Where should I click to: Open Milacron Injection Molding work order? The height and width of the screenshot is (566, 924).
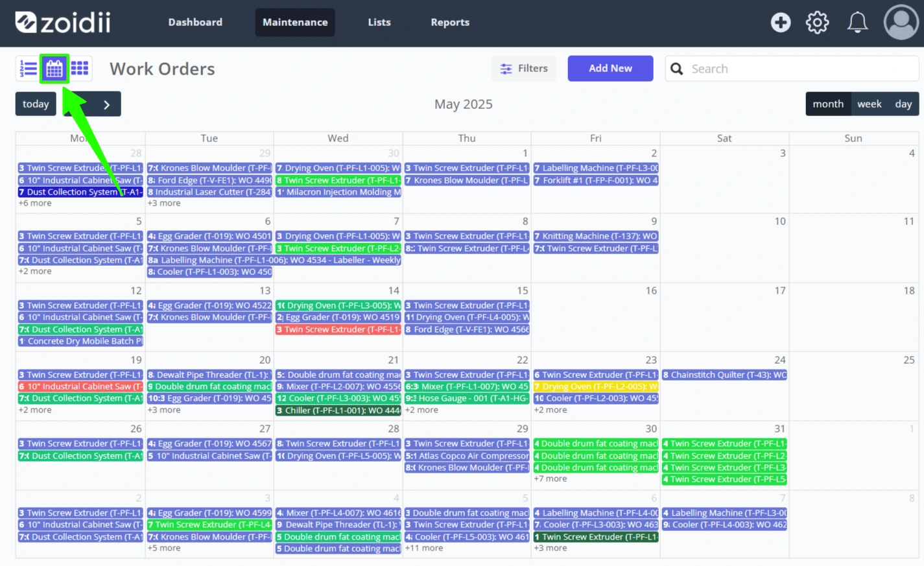click(338, 192)
